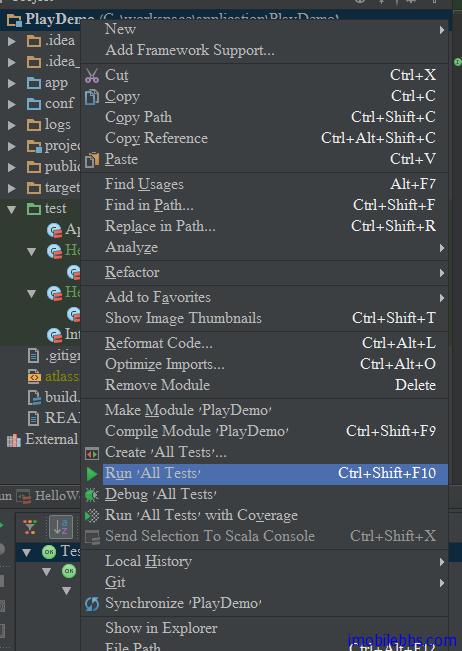462x651 pixels.
Task: Click the Copy documents icon
Action: pyautogui.click(x=92, y=97)
